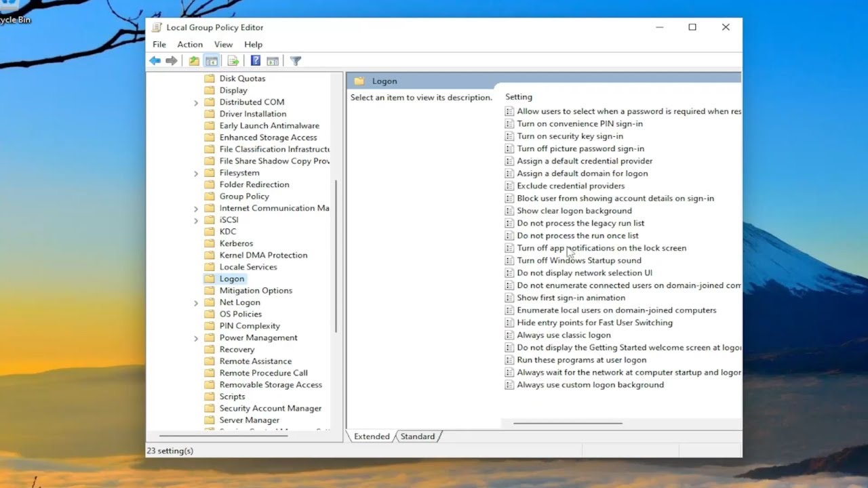
Task: Open the Help menu
Action: click(253, 45)
